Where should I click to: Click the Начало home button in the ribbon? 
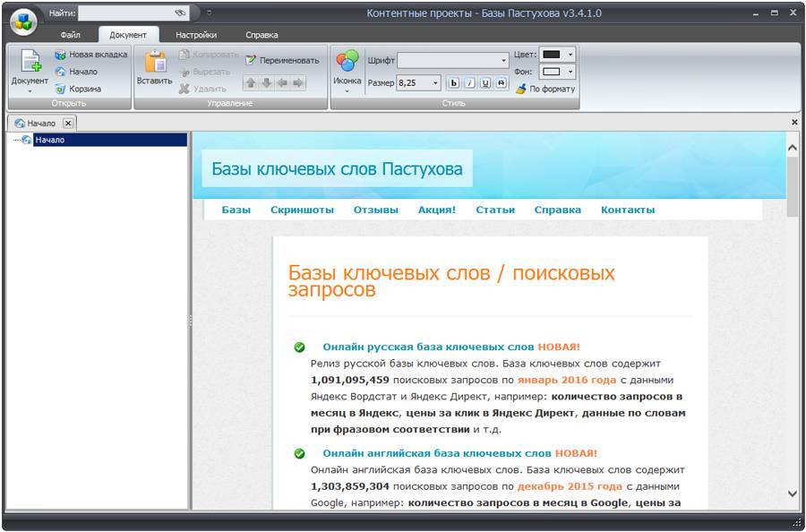[76, 72]
